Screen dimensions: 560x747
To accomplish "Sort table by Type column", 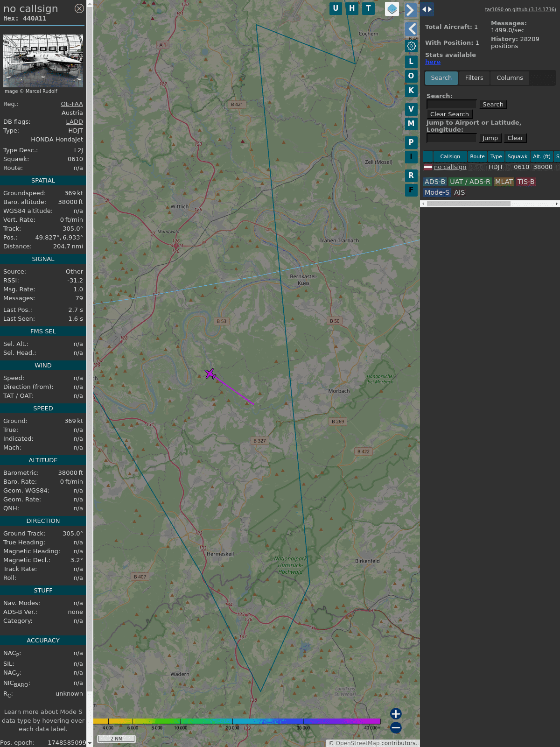I will tap(496, 157).
